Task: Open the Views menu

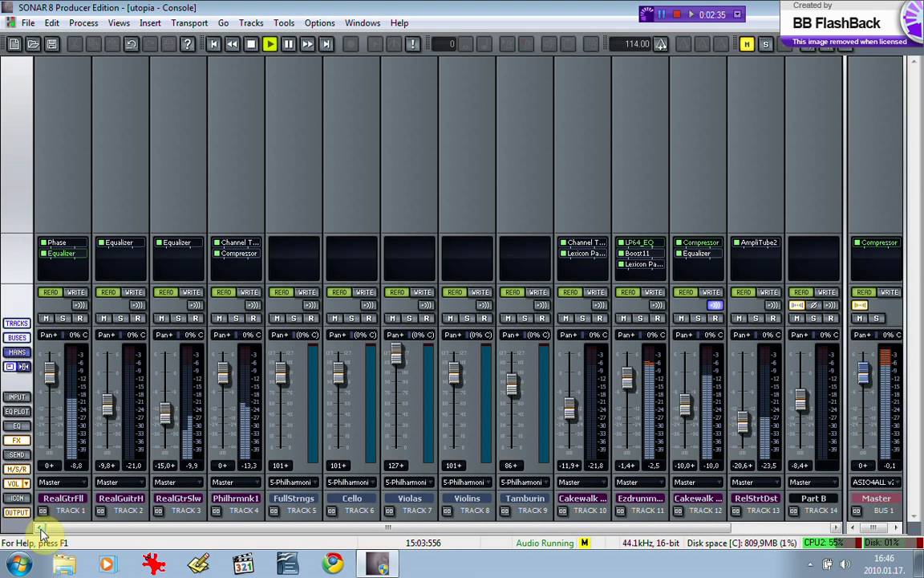Action: [119, 23]
